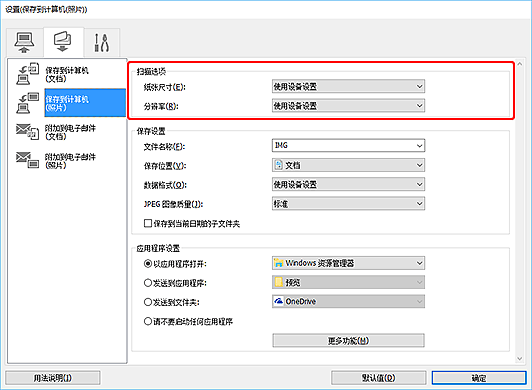Open Windows 资源管理器 dropdown

(348, 263)
